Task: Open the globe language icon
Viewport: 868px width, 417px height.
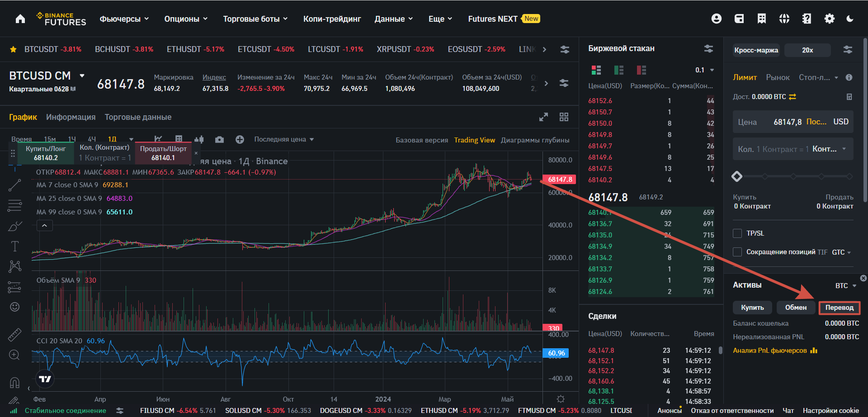Action: [x=784, y=19]
